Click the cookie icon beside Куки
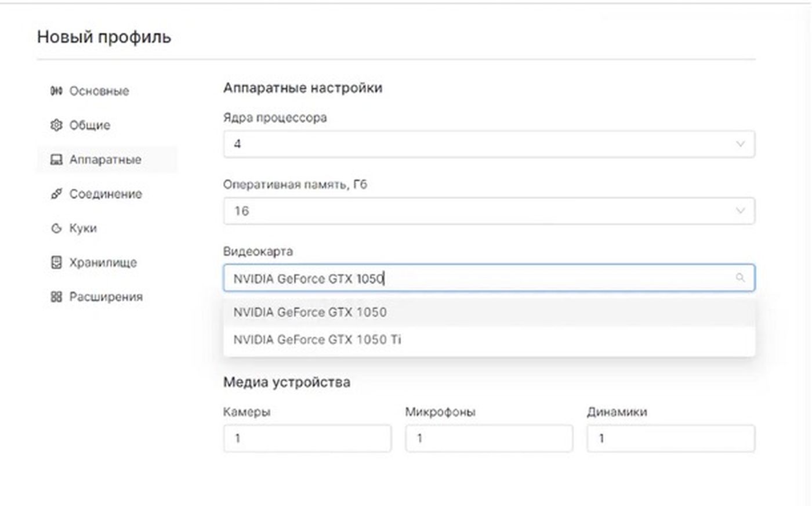Screen dimensions: 812x506 coord(56,228)
